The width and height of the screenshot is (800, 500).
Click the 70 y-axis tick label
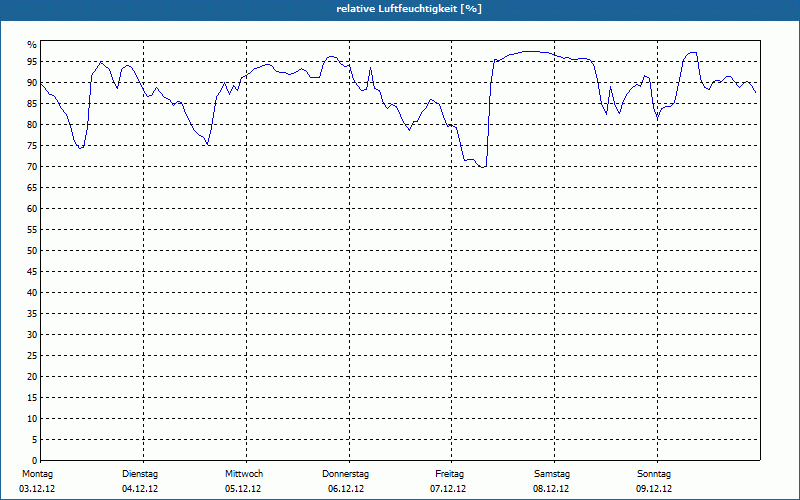[32, 167]
